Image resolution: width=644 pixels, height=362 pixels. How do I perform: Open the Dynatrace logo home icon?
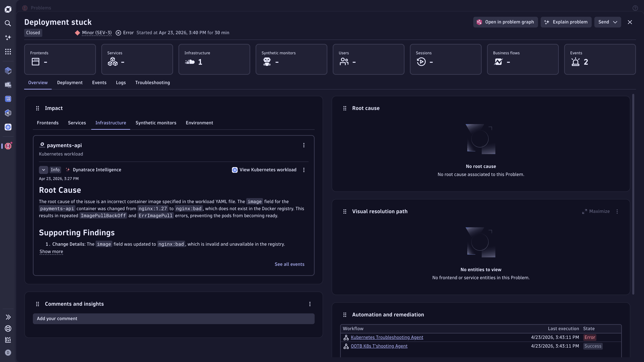8,10
